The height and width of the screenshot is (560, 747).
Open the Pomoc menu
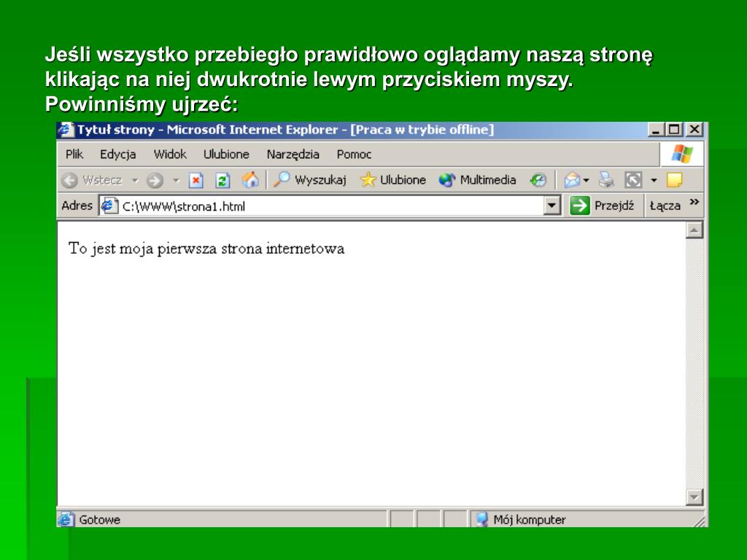point(354,155)
